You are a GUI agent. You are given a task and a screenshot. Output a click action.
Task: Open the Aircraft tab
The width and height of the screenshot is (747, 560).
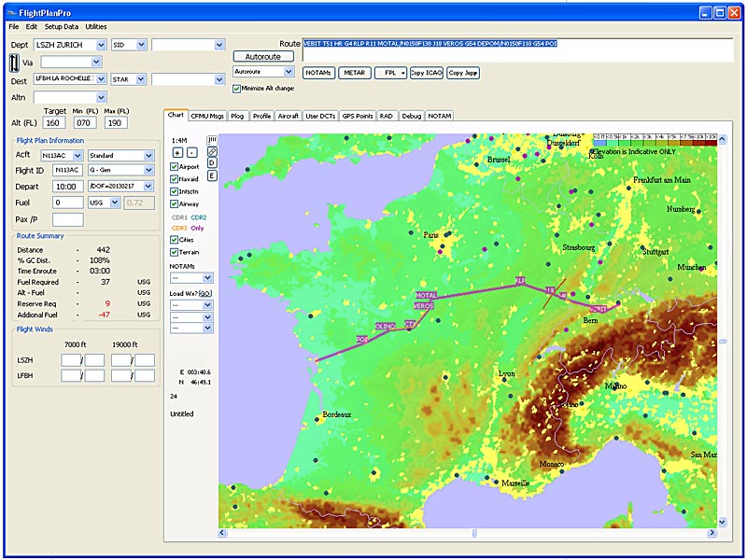289,116
